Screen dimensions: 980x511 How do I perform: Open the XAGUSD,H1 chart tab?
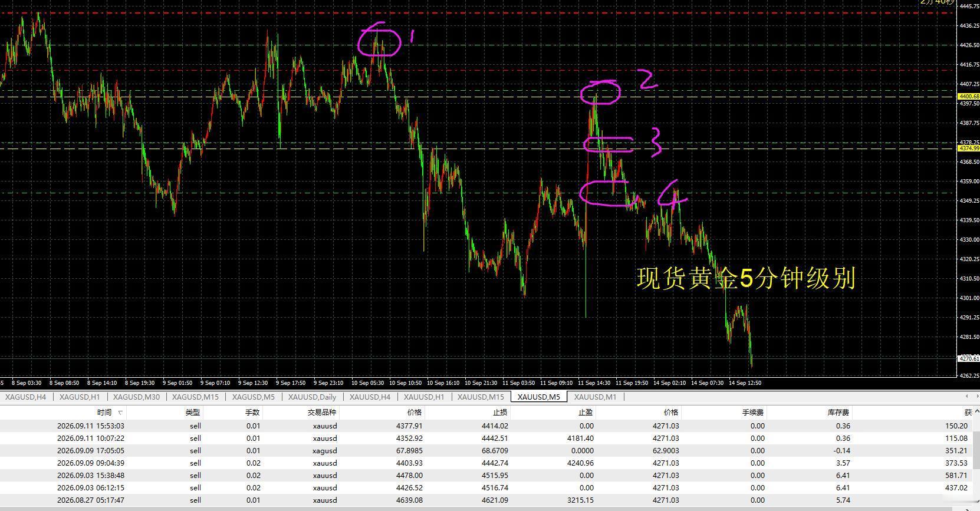(80, 397)
